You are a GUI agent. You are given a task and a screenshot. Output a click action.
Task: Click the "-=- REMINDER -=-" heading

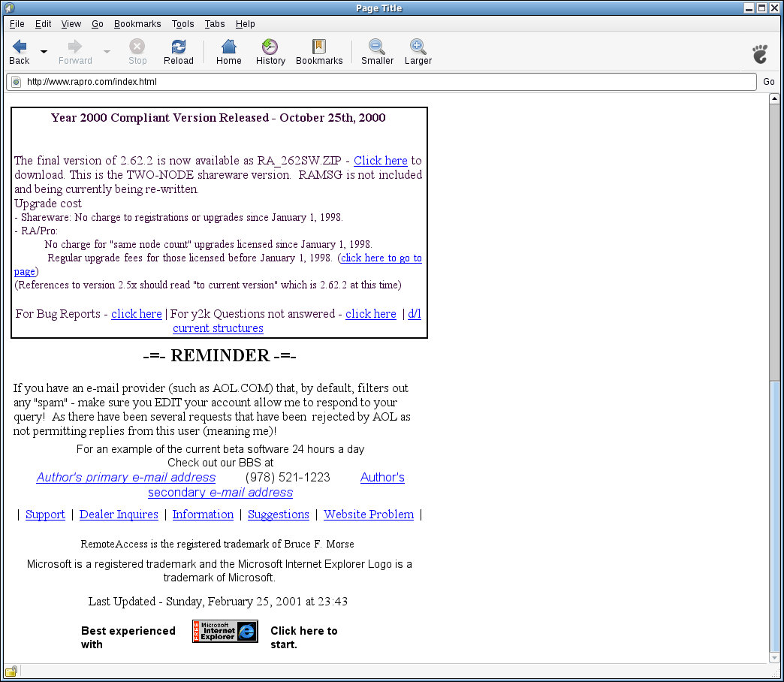pos(219,355)
